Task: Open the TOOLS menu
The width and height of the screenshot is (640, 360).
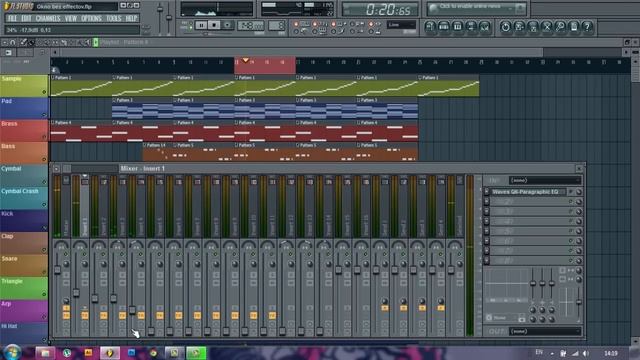Action: 113,18
